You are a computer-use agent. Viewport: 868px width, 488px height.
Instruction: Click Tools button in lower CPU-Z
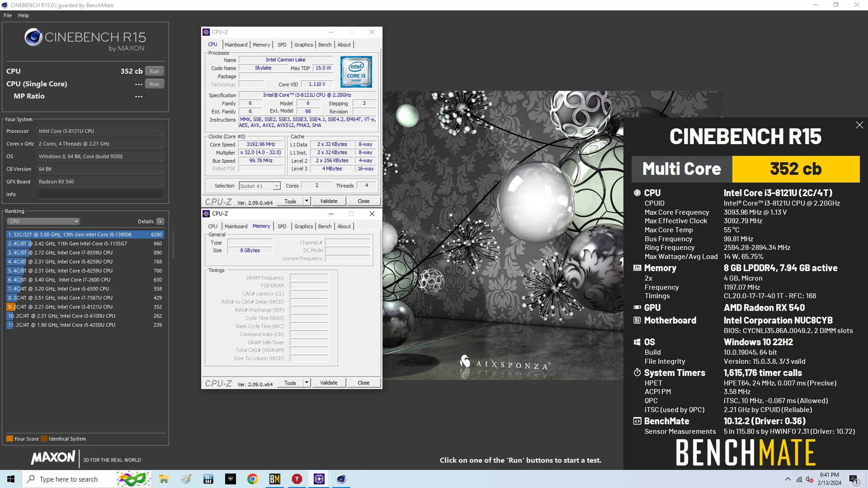pos(290,383)
